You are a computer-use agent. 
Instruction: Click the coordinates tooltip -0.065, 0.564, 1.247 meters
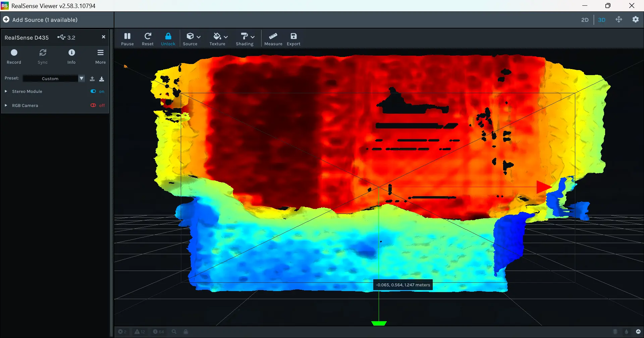pyautogui.click(x=403, y=285)
